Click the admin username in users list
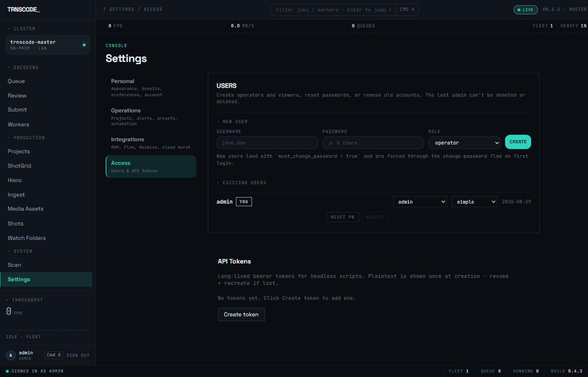This screenshot has height=377, width=588. click(224, 202)
